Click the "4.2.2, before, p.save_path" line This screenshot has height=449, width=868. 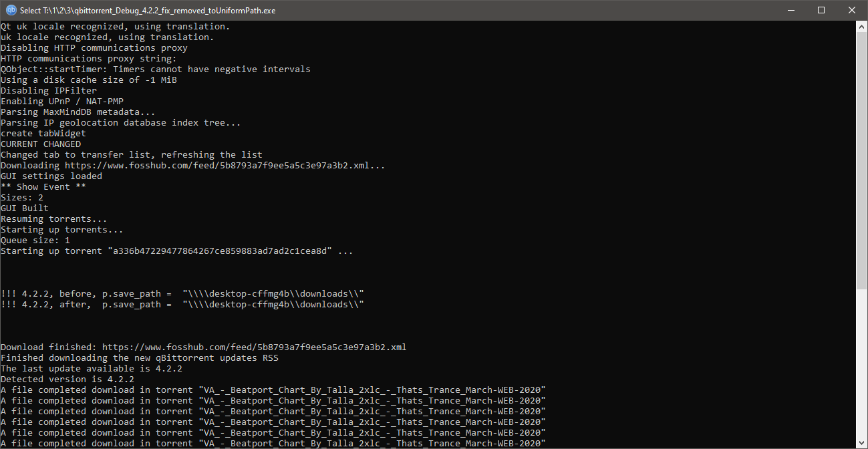182,294
